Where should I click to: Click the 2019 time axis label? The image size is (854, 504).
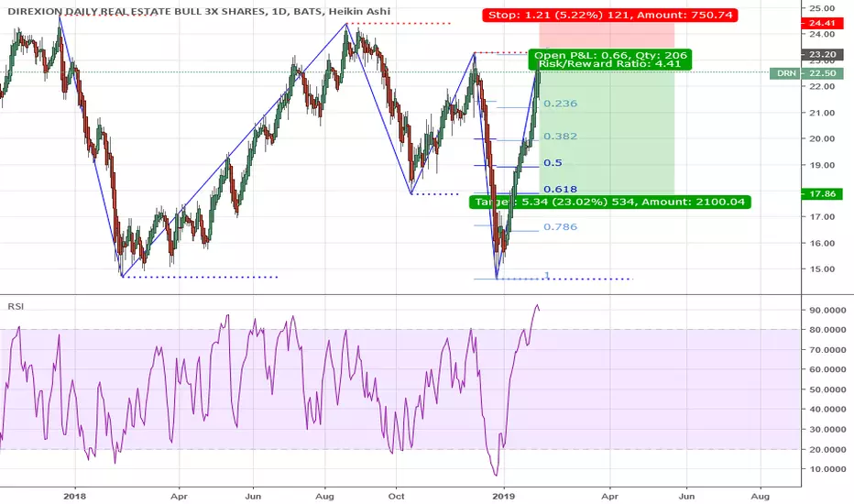pyautogui.click(x=504, y=497)
